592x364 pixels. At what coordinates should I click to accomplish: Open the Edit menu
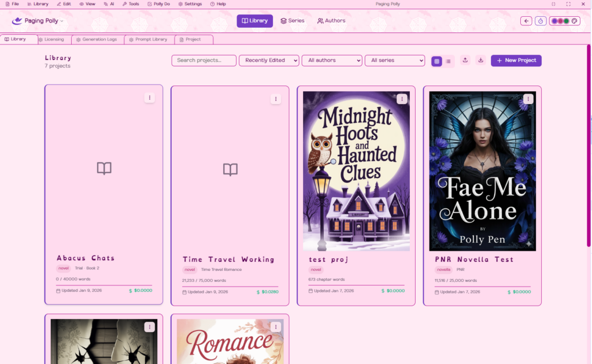point(64,4)
